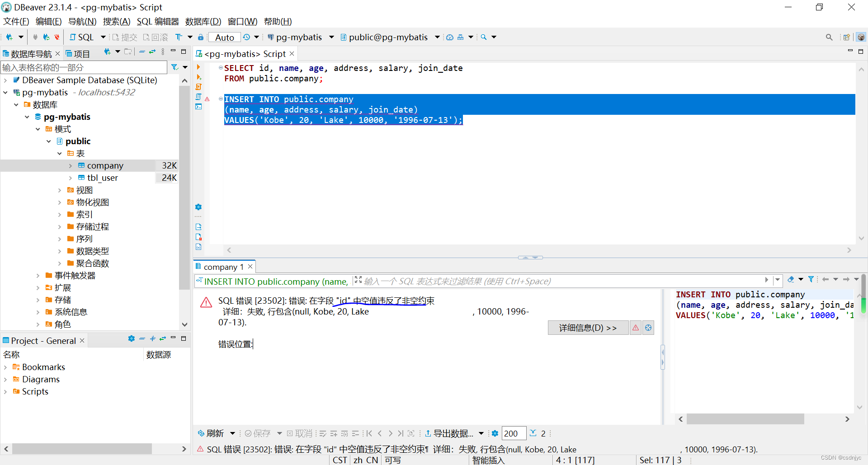868x465 pixels.
Task: Expand the Bookmarks folder
Action: (5, 367)
